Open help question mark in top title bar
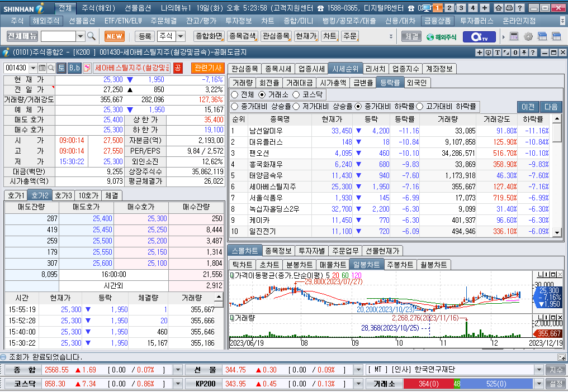The height and width of the screenshot is (392, 568). pyautogui.click(x=519, y=8)
